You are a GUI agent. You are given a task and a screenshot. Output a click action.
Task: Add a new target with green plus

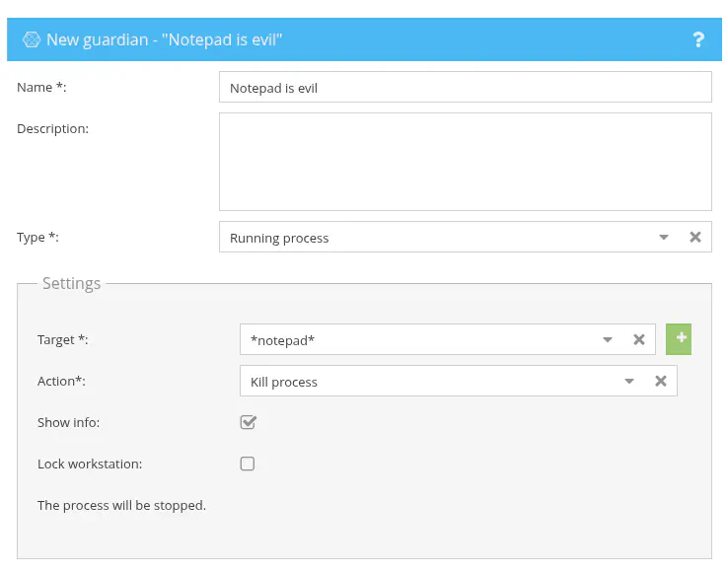pos(679,338)
